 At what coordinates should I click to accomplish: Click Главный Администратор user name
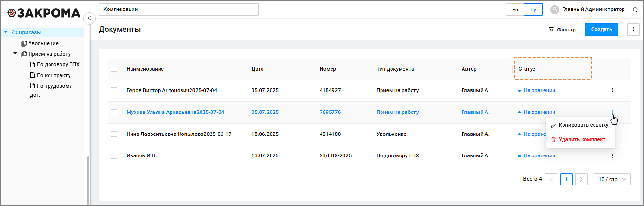(x=593, y=10)
